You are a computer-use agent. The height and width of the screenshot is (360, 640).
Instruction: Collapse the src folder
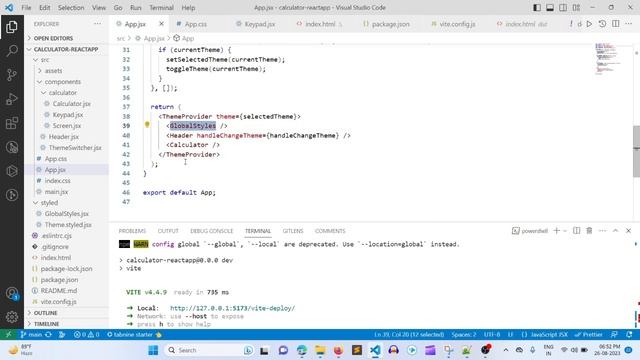68,60
